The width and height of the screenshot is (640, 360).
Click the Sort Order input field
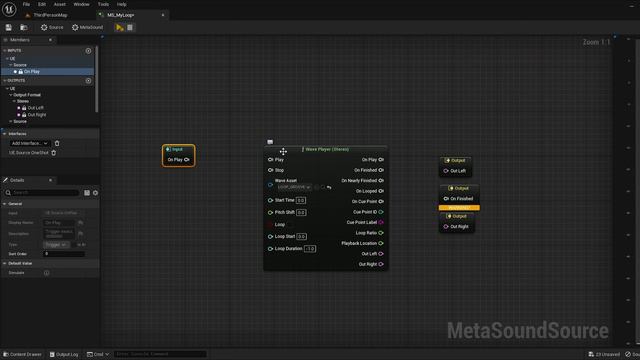pos(64,254)
